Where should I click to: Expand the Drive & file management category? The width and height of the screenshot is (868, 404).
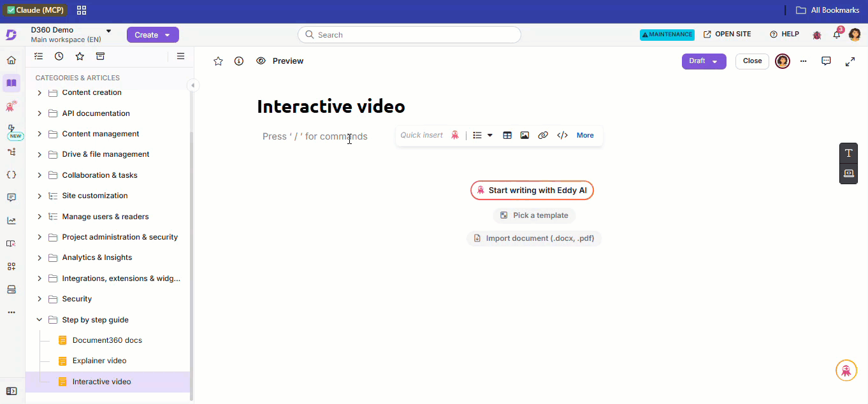[x=40, y=154]
